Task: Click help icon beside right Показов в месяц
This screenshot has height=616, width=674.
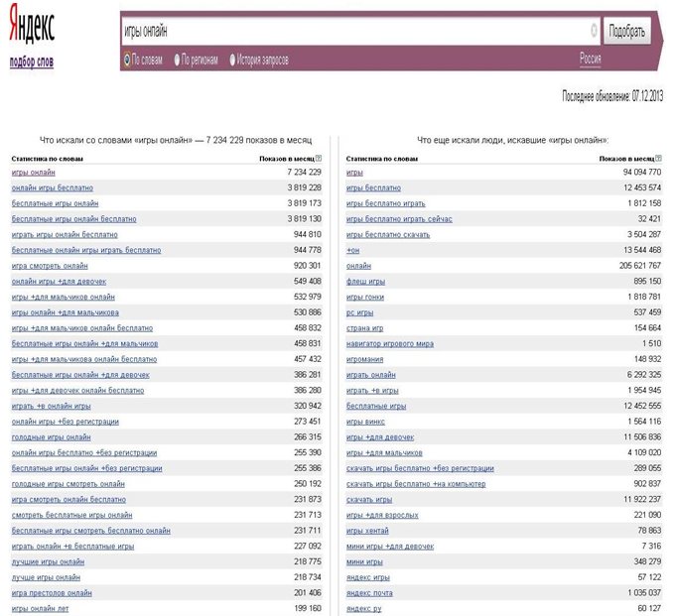Action: click(658, 158)
